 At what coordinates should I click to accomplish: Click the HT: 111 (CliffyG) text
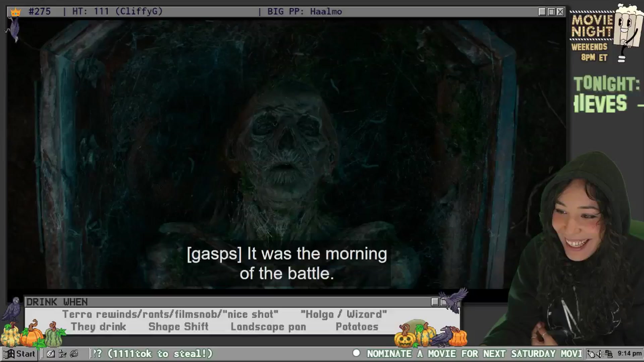[x=117, y=11]
